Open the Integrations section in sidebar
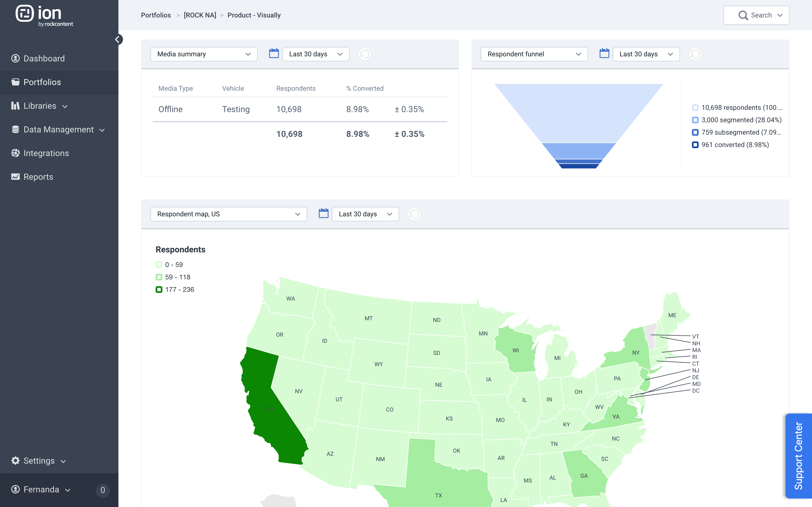 (x=46, y=153)
